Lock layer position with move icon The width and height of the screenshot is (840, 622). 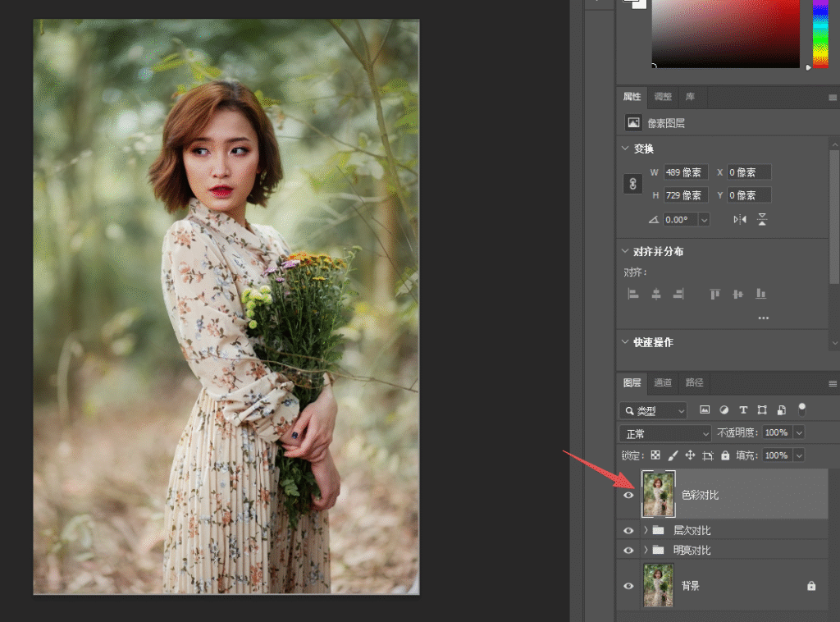tap(690, 455)
